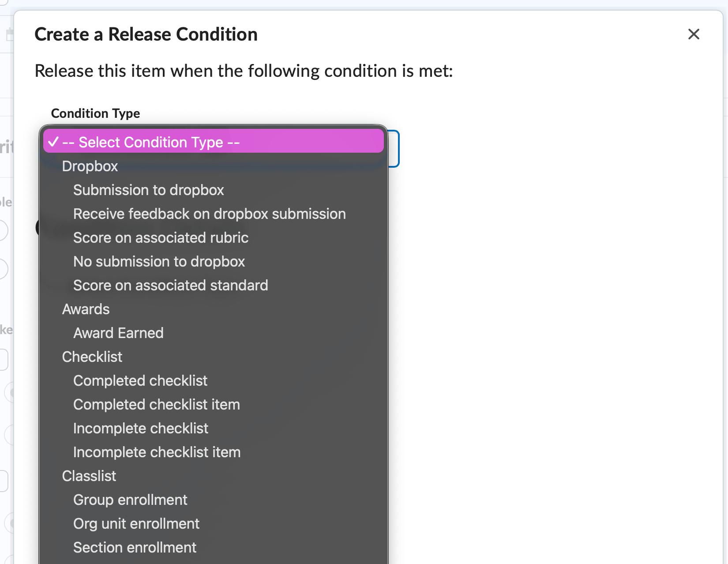The height and width of the screenshot is (564, 728).
Task: Select "Score on associated rubric" option
Action: coord(161,237)
